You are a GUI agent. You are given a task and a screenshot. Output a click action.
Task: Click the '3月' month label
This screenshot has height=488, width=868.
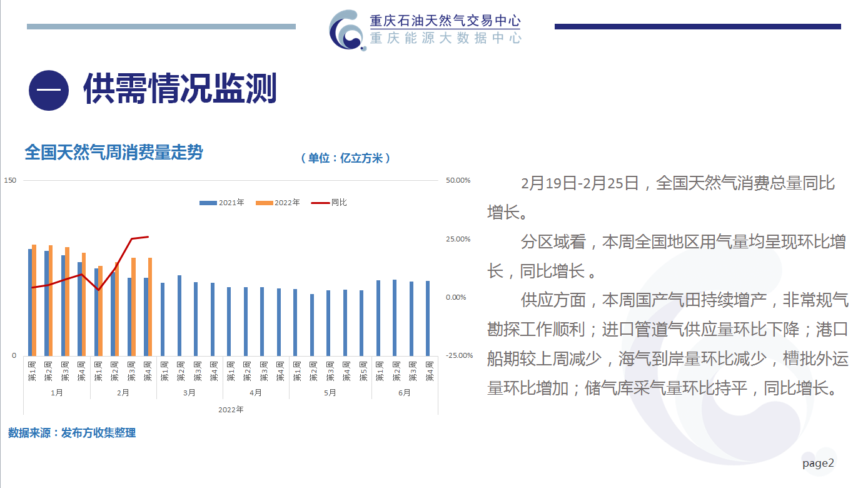click(189, 393)
